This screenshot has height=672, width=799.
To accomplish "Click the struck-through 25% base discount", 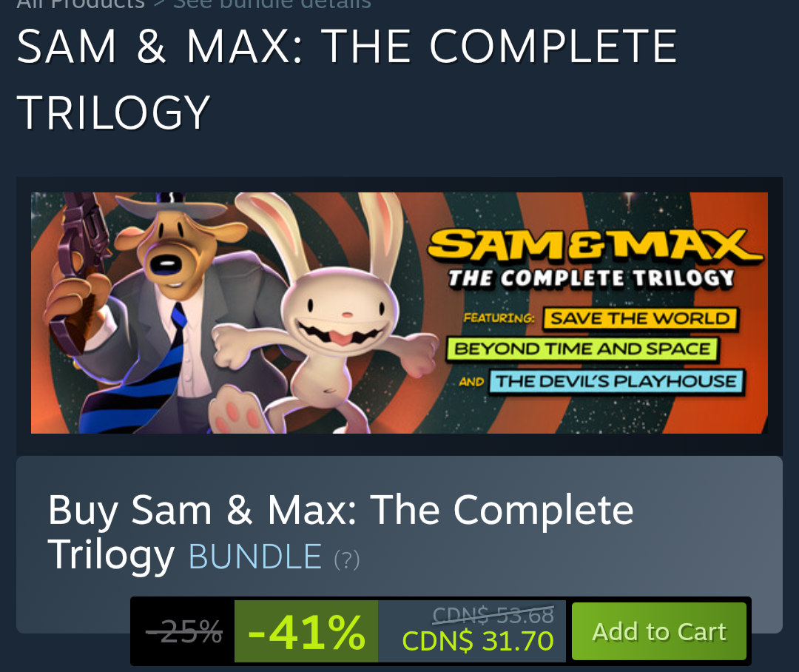I will [x=184, y=631].
